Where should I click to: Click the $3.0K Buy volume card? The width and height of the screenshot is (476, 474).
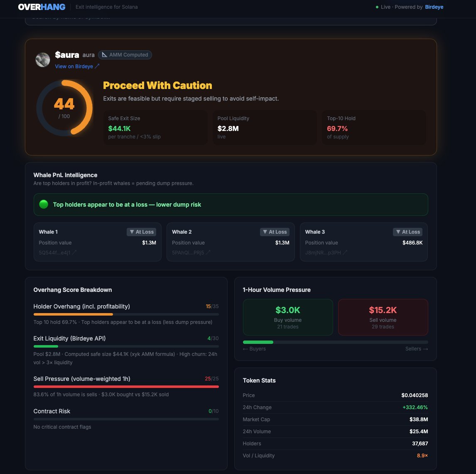288,317
